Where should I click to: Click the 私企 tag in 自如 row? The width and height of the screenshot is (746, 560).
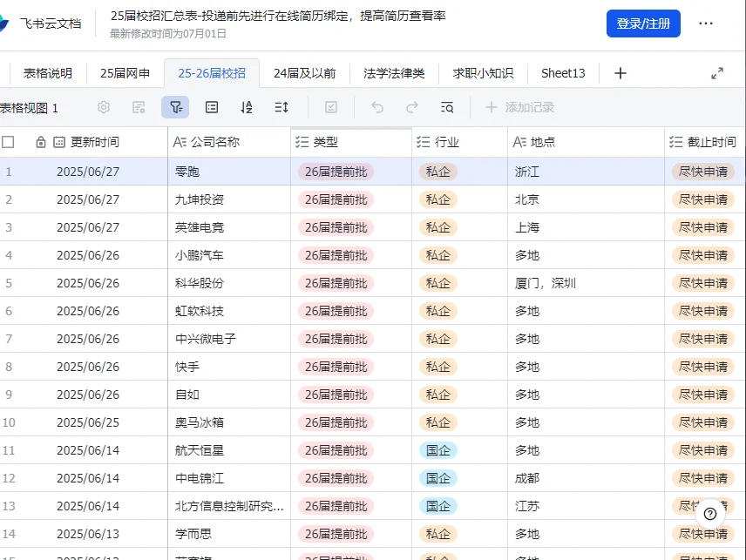click(x=438, y=395)
